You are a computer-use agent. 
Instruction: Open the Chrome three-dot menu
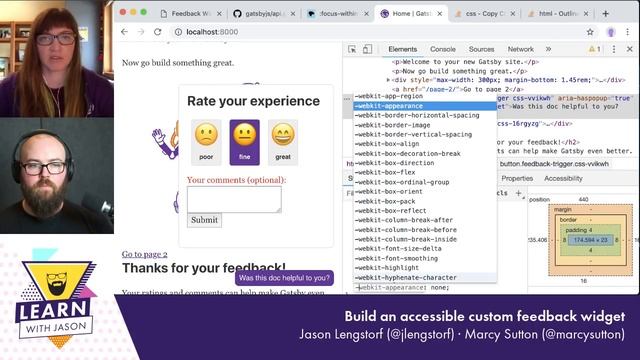click(628, 32)
